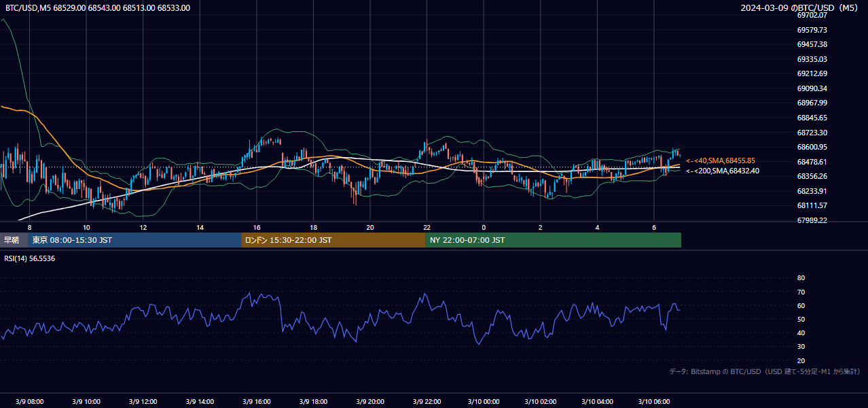Click time label 3/9 12:00
Viewport: 868px width, 408px height.
(143, 402)
